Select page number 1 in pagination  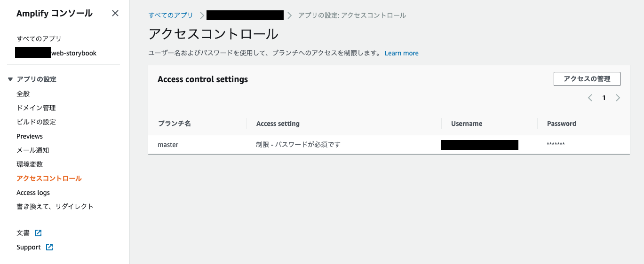[604, 98]
